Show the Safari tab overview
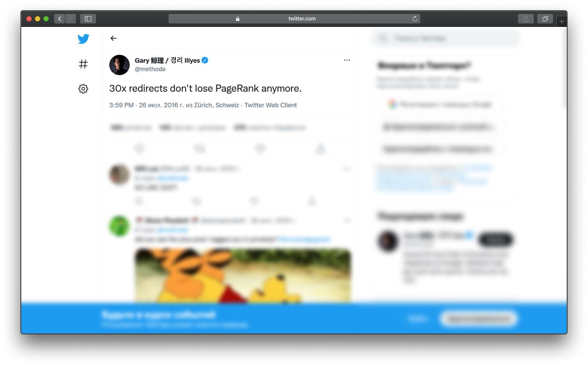 [545, 19]
